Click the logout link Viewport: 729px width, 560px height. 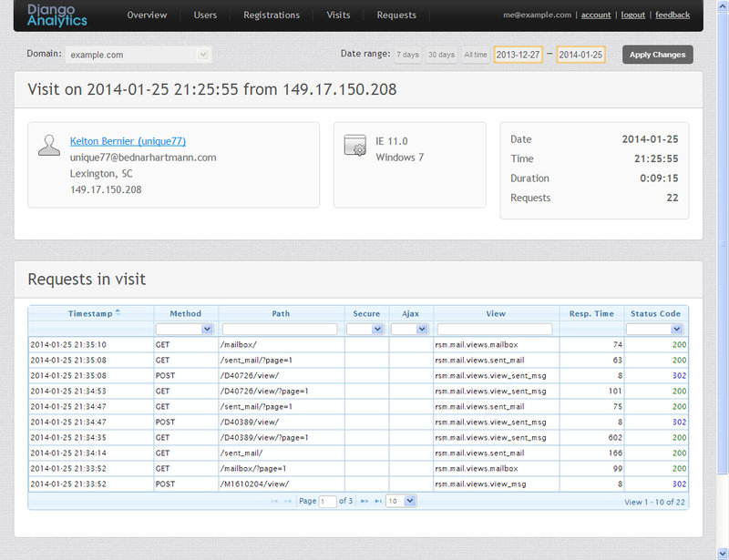pos(632,15)
